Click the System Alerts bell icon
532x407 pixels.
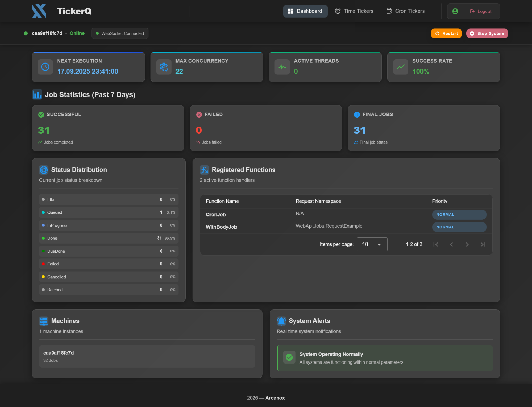[282, 321]
